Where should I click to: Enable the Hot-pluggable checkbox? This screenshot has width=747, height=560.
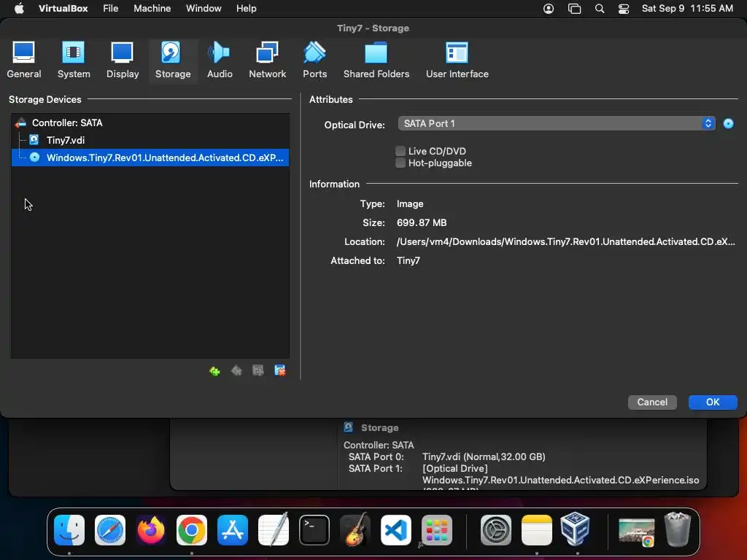pyautogui.click(x=400, y=163)
